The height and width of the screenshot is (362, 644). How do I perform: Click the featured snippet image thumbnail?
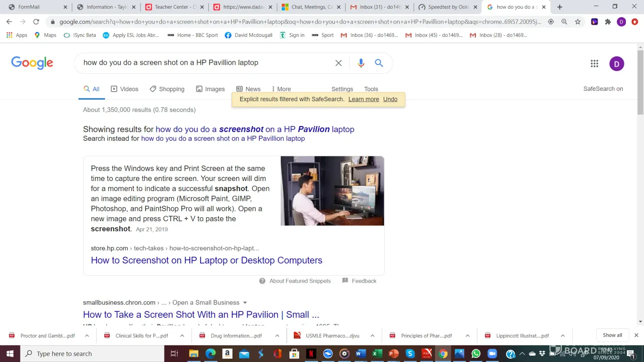point(332,191)
